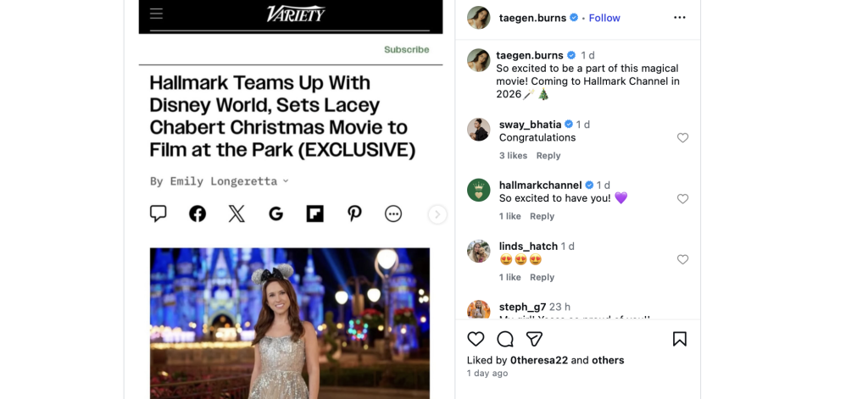The image size is (868, 399).
Task: Open the three-dot more options menu
Action: tap(679, 18)
